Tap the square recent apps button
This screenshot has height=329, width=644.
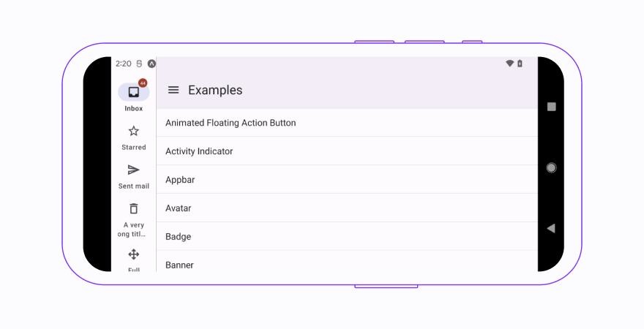pyautogui.click(x=551, y=107)
